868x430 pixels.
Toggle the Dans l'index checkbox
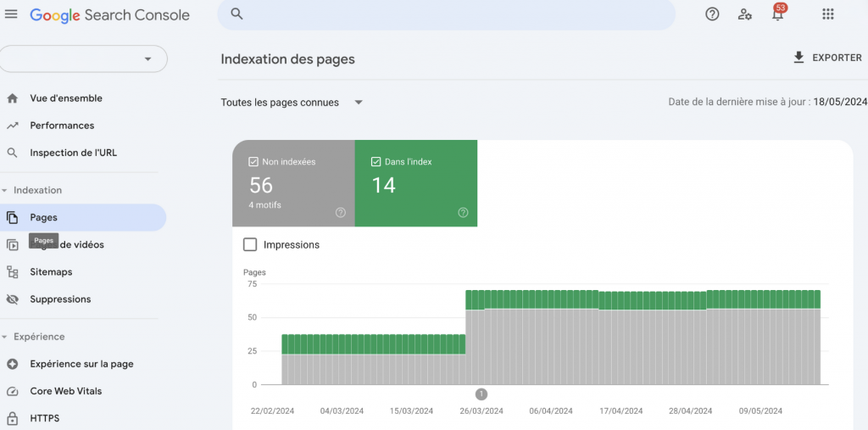tap(376, 162)
